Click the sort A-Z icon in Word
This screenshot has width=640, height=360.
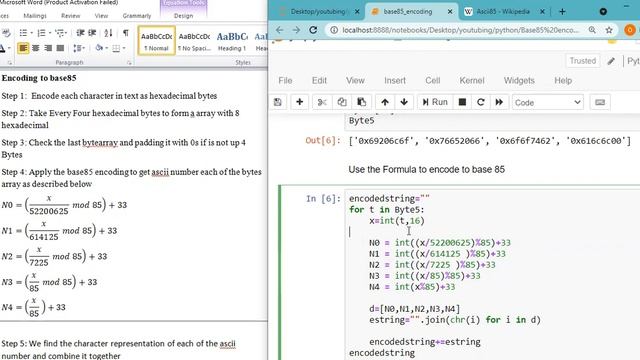tap(108, 33)
